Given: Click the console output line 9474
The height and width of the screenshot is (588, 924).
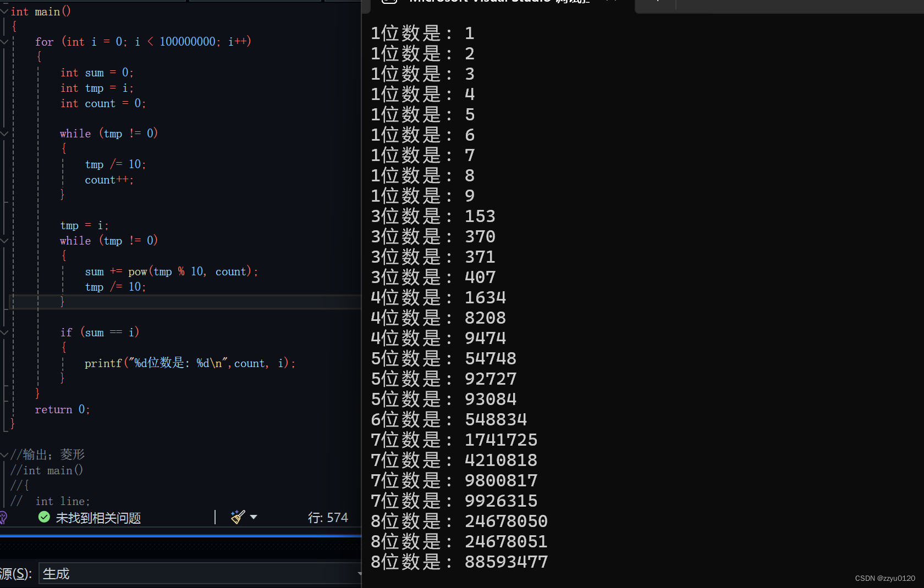Looking at the screenshot, I should coord(438,338).
